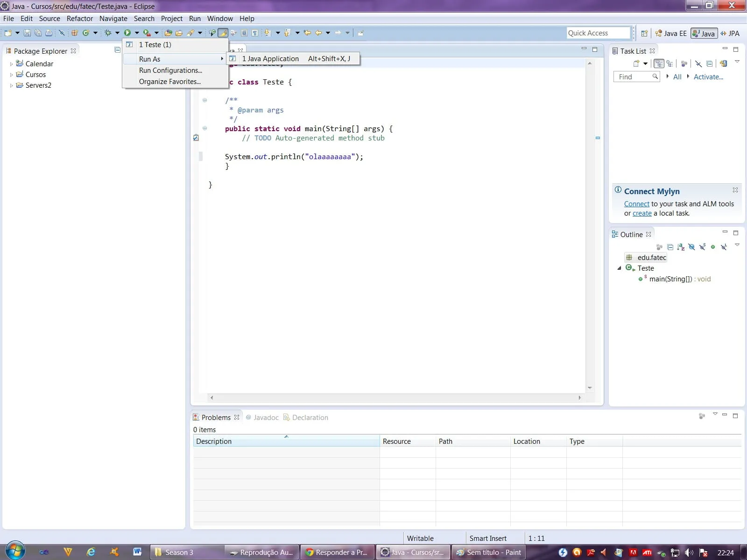The width and height of the screenshot is (747, 560).
Task: Click the Debug bug icon in toolbar
Action: [x=108, y=33]
